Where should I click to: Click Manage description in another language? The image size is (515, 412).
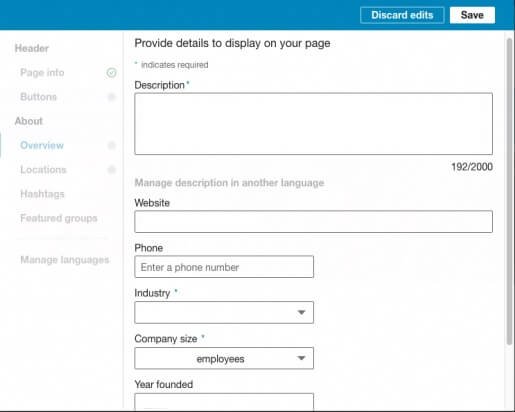[x=229, y=183]
